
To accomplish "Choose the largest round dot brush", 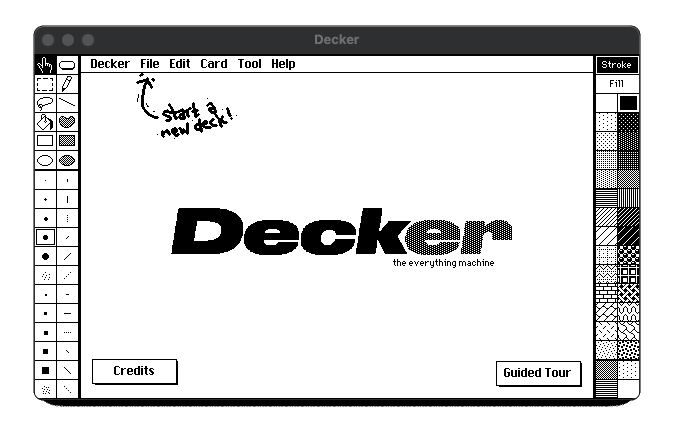I will 46,257.
